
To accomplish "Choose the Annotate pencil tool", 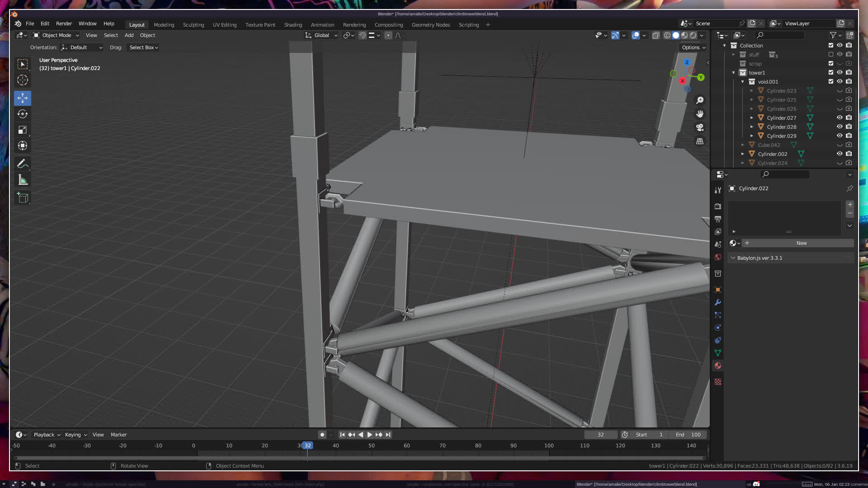I will point(23,164).
